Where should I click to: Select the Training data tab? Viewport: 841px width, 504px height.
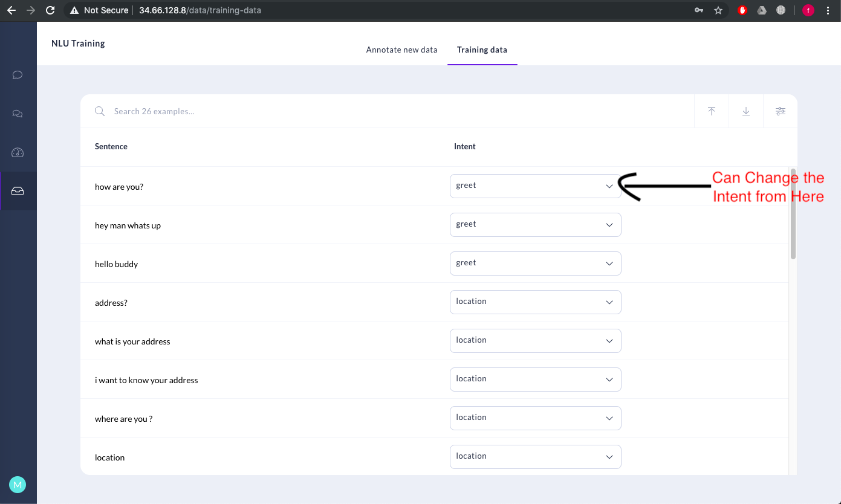coord(482,50)
